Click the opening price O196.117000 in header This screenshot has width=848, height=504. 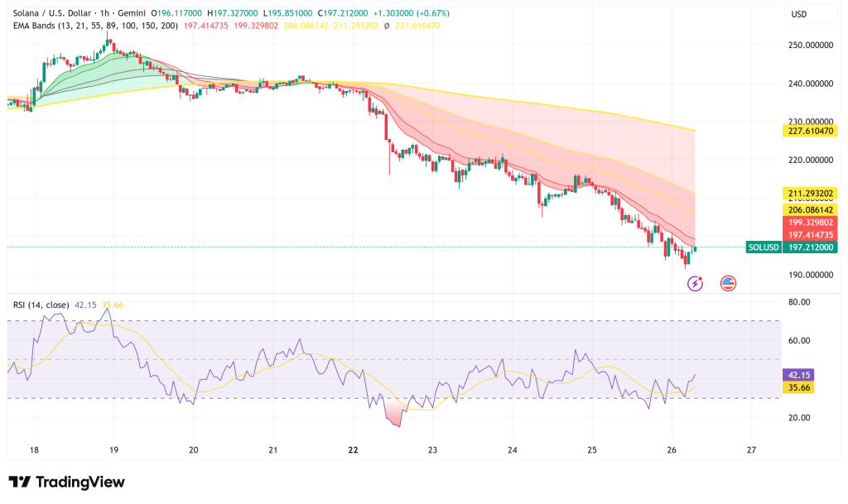pyautogui.click(x=176, y=13)
